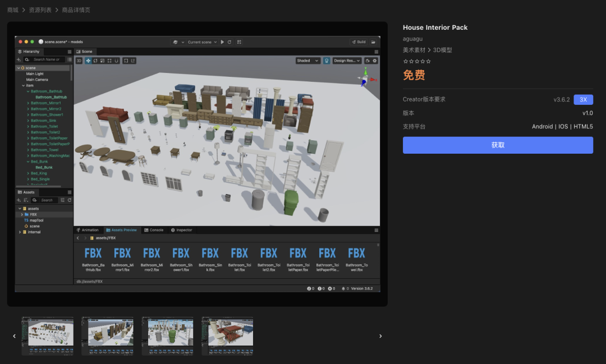Collapse the scene root node

19,68
